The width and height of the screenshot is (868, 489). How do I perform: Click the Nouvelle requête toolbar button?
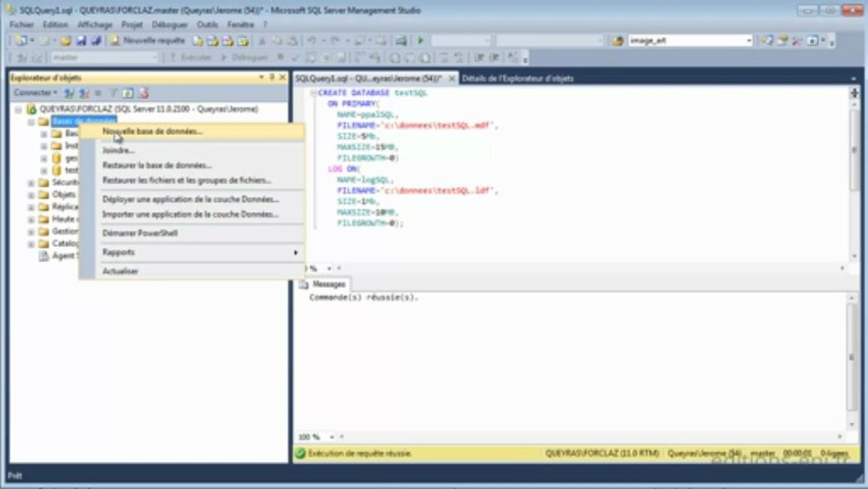pyautogui.click(x=147, y=41)
